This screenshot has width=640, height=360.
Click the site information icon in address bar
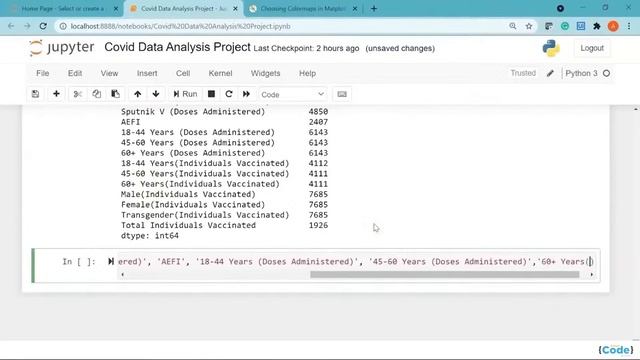coord(63,26)
